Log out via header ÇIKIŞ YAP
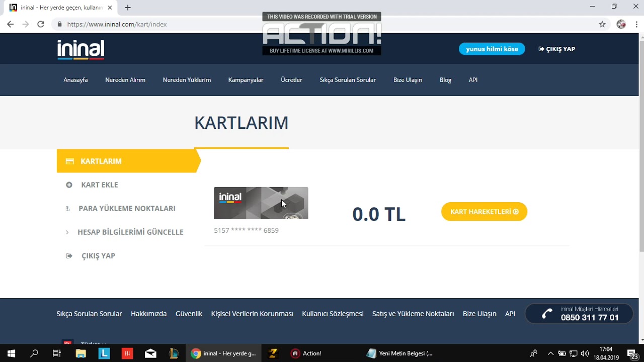Image resolution: width=644 pixels, height=362 pixels. (x=556, y=49)
